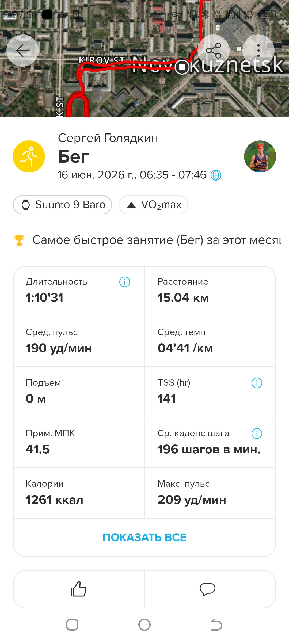
Task: Open the share icon on map
Action: click(x=214, y=51)
